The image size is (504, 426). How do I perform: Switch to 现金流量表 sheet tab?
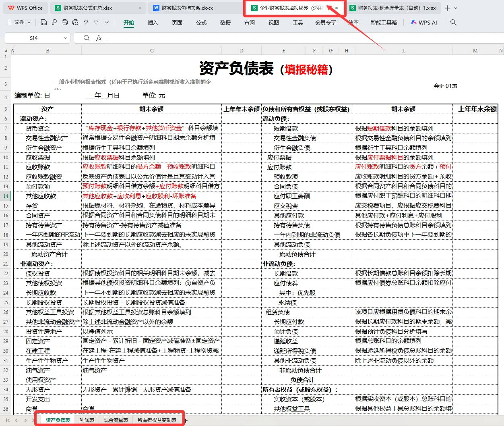click(116, 420)
